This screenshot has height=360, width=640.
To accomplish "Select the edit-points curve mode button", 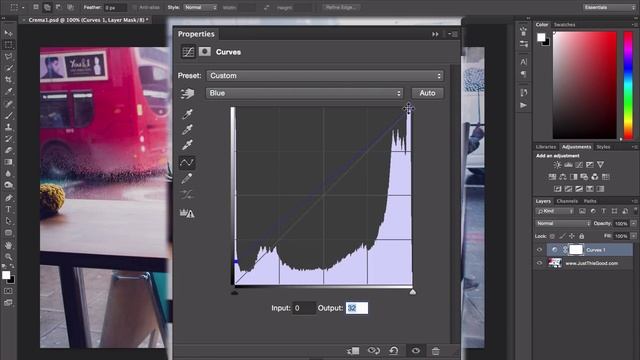I will pyautogui.click(x=187, y=162).
